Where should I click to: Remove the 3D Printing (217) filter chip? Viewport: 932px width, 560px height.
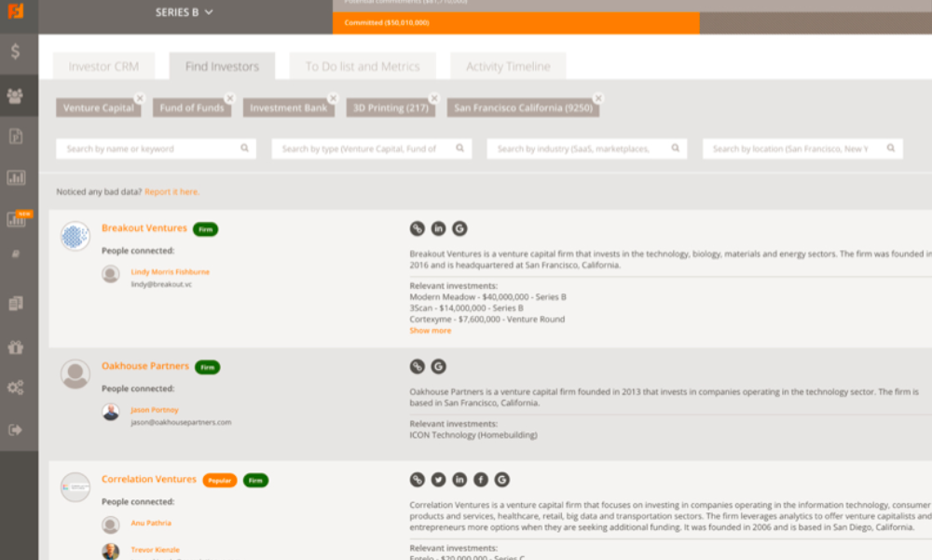434,98
